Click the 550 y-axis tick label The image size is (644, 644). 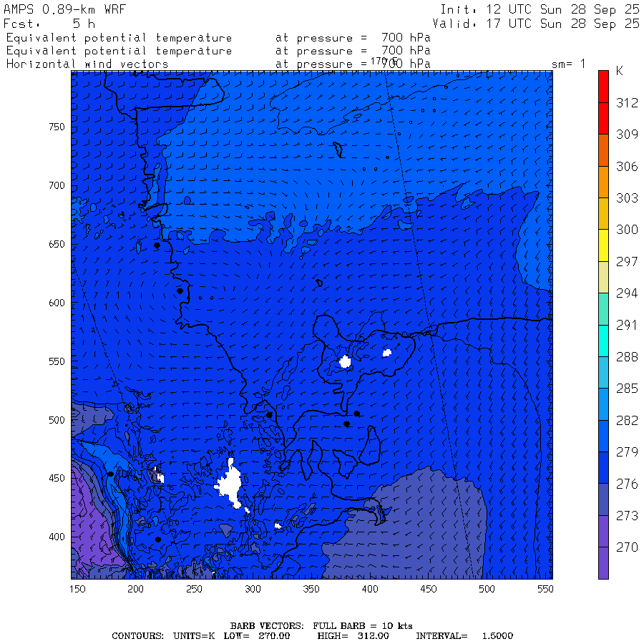pos(57,361)
